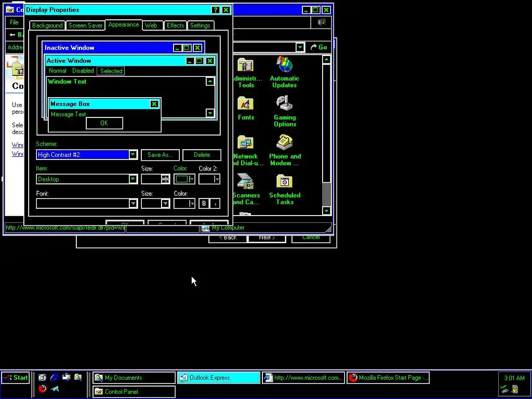This screenshot has height=399, width=532.
Task: Launch Firefox from quick launch bar
Action: 42,389
